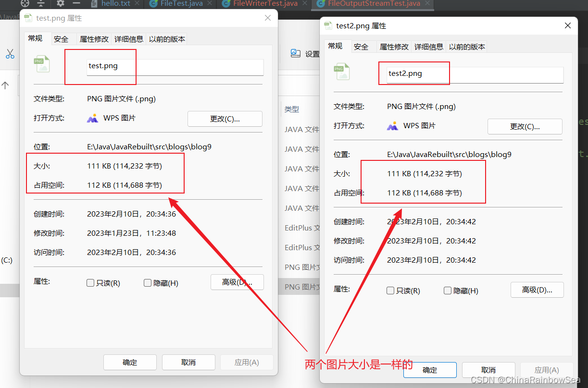
Task: Click 更改(C)... button in test.png dialog
Action: (225, 119)
